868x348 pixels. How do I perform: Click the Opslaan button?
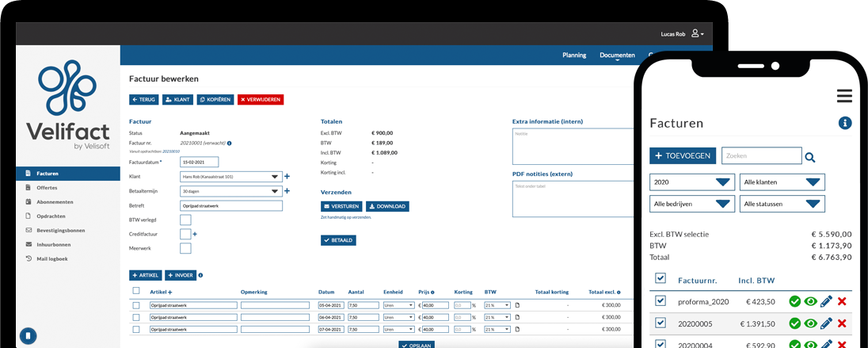click(417, 344)
